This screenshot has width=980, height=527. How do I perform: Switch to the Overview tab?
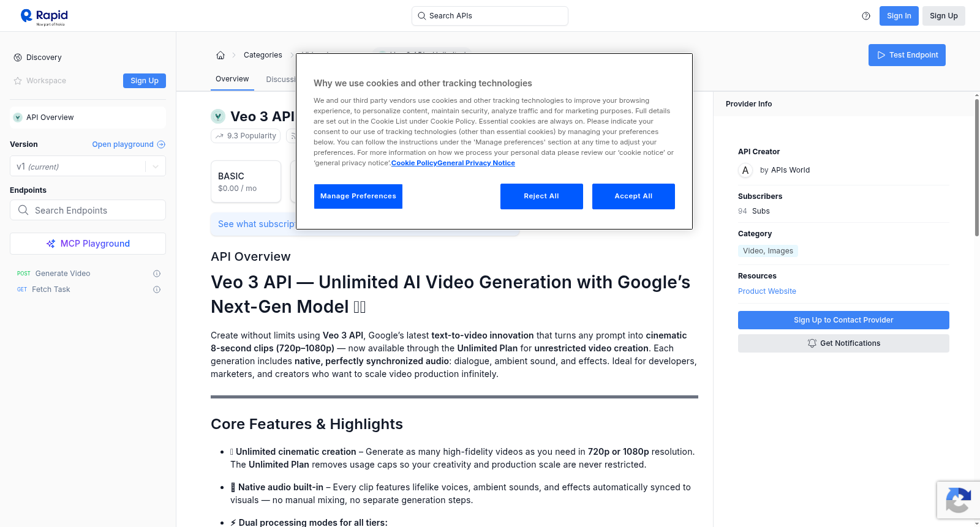click(x=232, y=79)
